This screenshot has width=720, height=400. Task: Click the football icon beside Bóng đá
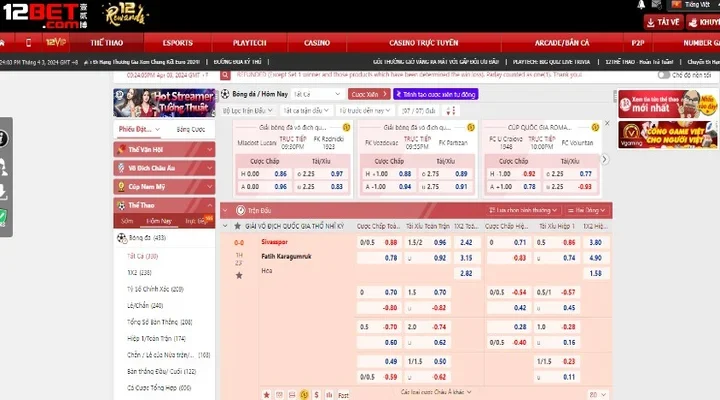[x=121, y=237]
